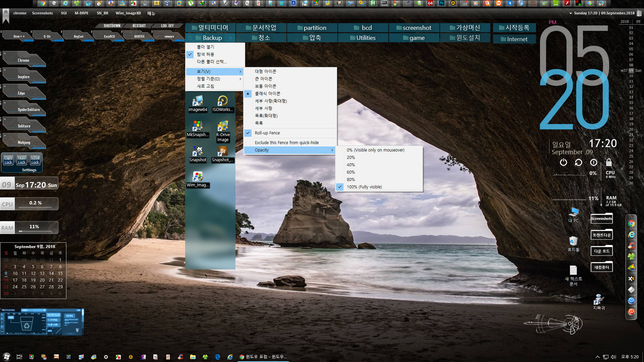Toggle Caps Lock indicator button

[8, 160]
